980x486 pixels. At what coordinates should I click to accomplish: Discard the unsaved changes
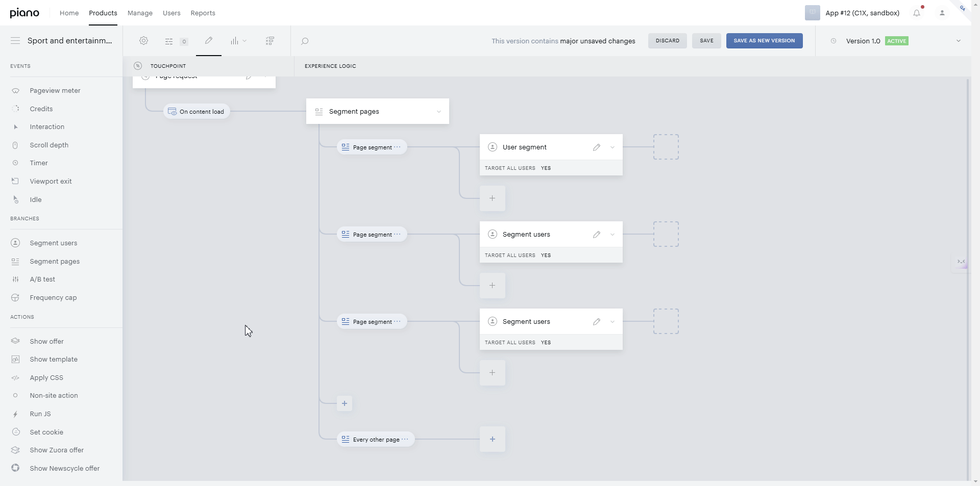click(668, 41)
